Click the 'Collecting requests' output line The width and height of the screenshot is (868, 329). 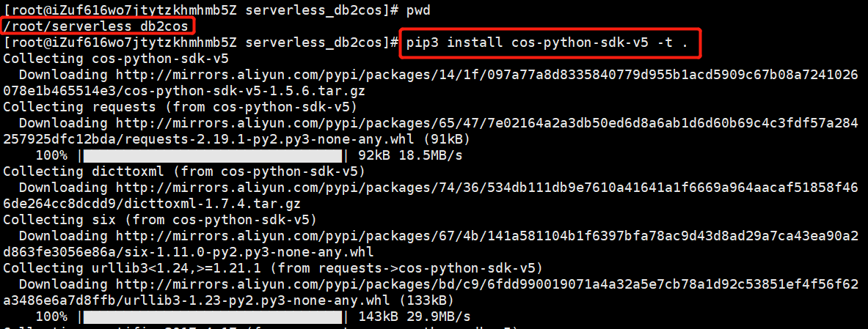pos(180,107)
